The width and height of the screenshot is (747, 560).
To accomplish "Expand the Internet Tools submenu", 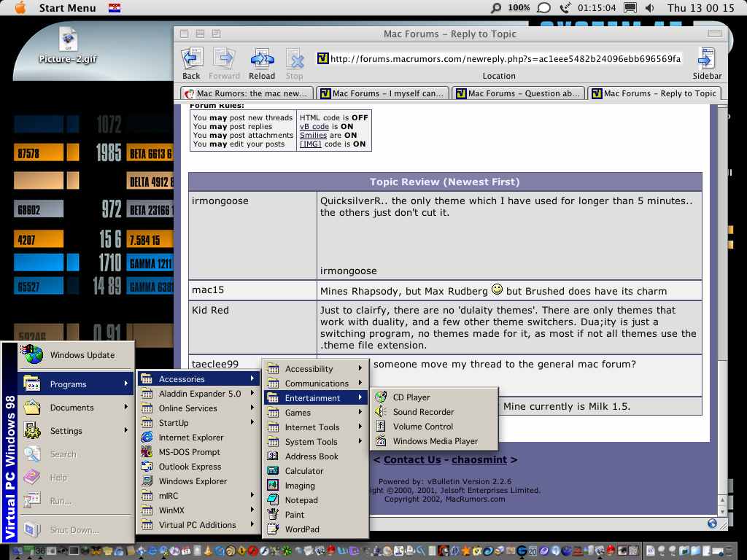I will [x=315, y=427].
